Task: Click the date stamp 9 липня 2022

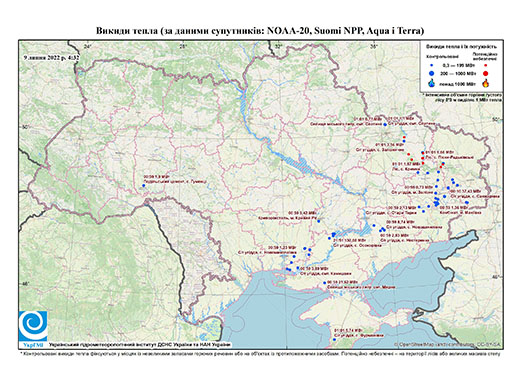Action: [x=52, y=57]
